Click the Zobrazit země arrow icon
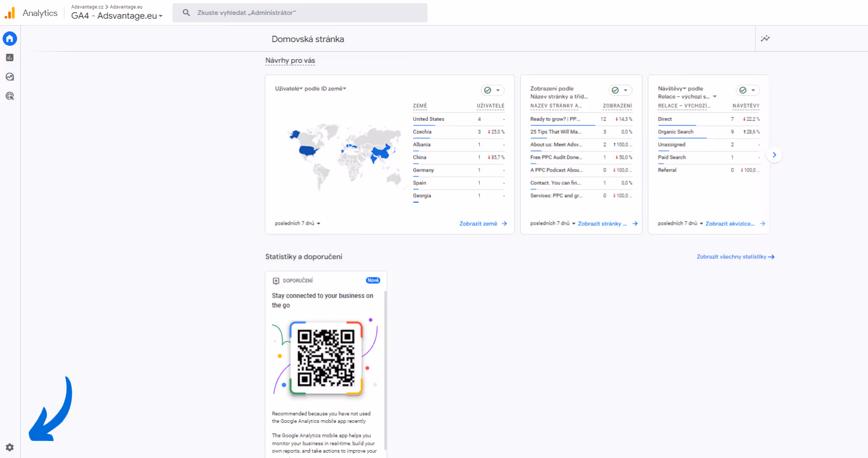 point(504,224)
